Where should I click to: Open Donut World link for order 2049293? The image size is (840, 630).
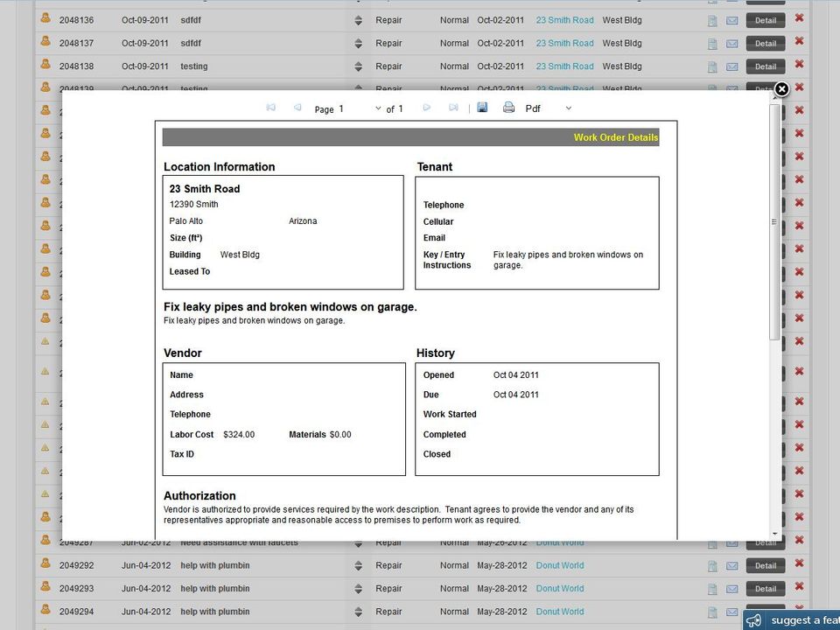[560, 588]
